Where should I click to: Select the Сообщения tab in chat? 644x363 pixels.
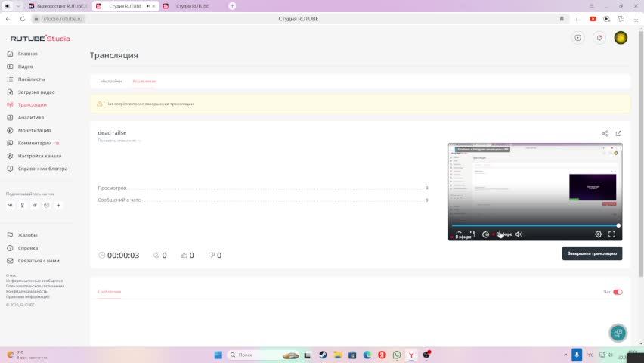click(x=110, y=292)
